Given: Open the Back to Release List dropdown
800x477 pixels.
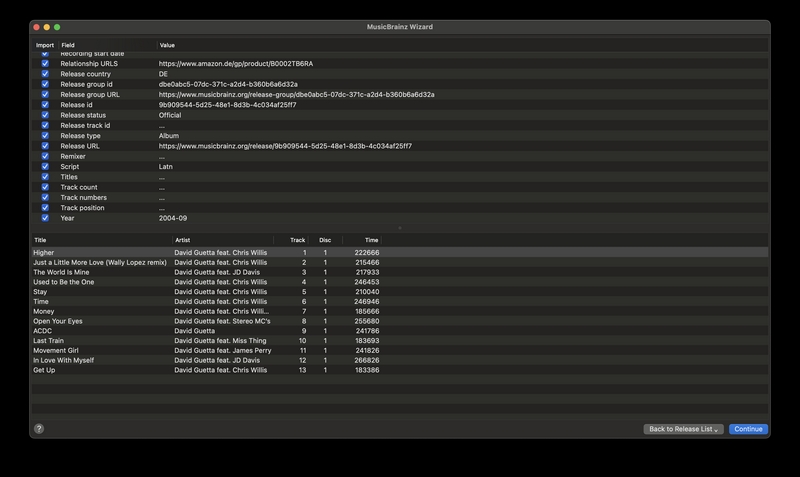Looking at the screenshot, I should coord(683,429).
